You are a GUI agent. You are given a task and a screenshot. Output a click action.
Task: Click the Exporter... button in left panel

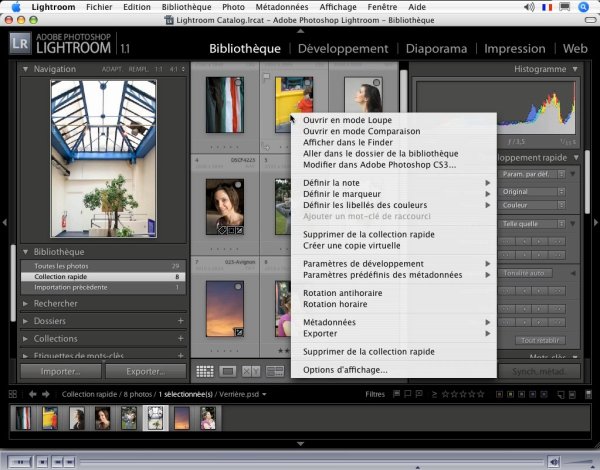tap(146, 372)
